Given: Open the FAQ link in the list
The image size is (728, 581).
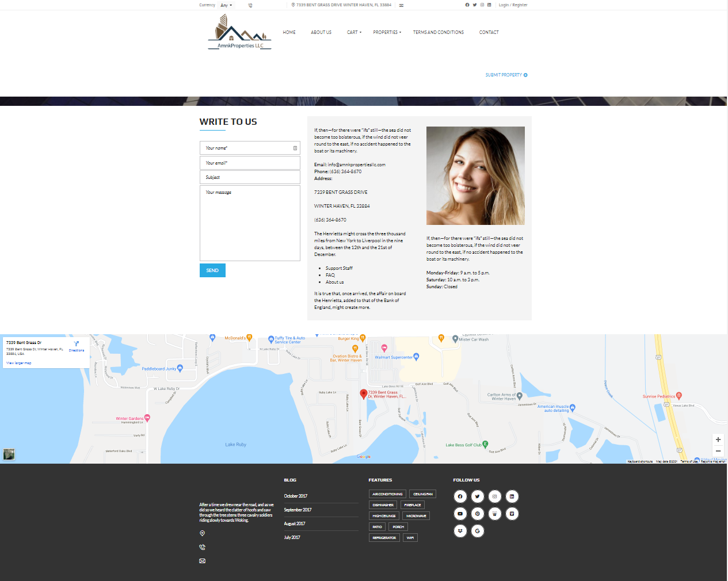Looking at the screenshot, I should point(330,275).
